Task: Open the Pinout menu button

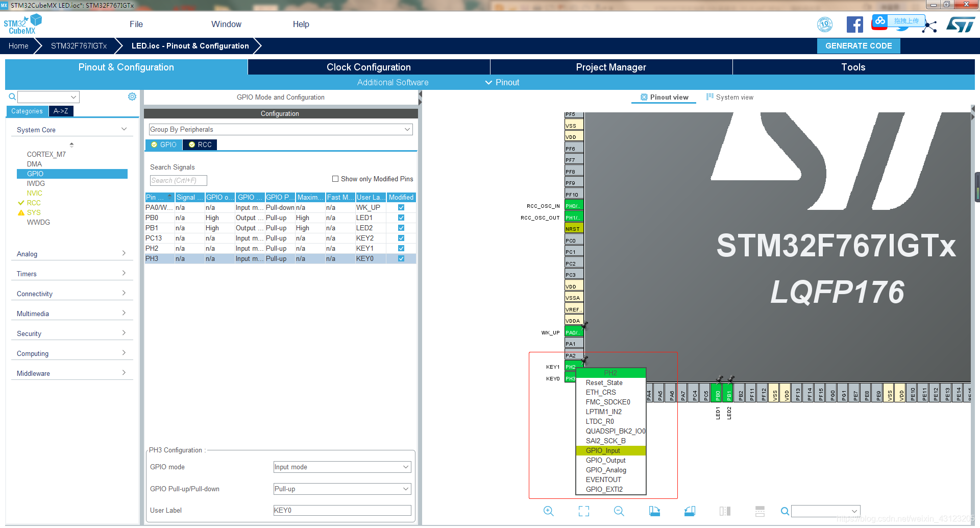Action: 502,82
